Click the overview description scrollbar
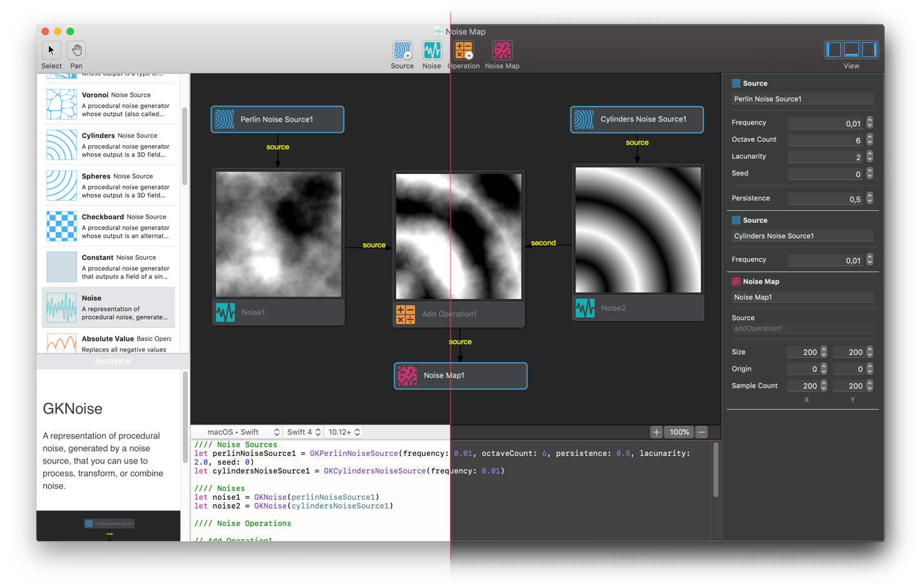The image size is (920, 588). [x=185, y=418]
